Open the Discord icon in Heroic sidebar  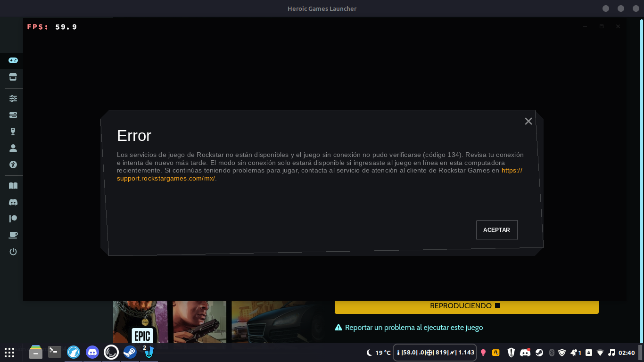(13, 202)
